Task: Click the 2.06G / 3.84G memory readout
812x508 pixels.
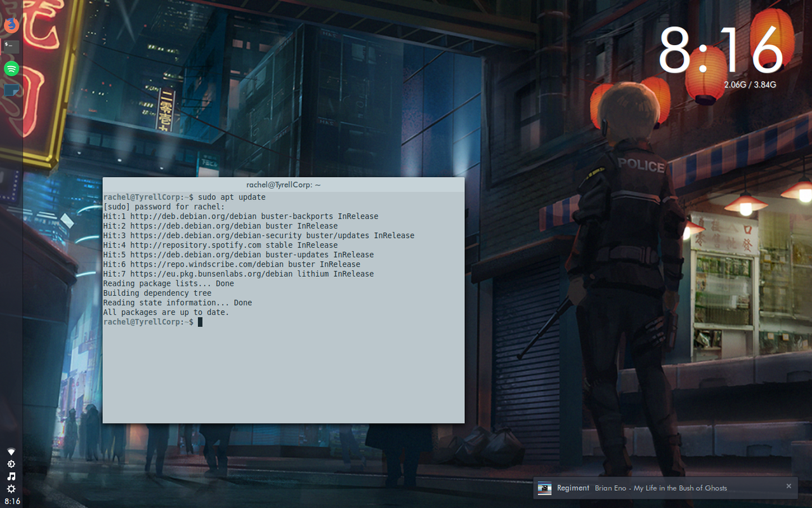Action: 750,84
